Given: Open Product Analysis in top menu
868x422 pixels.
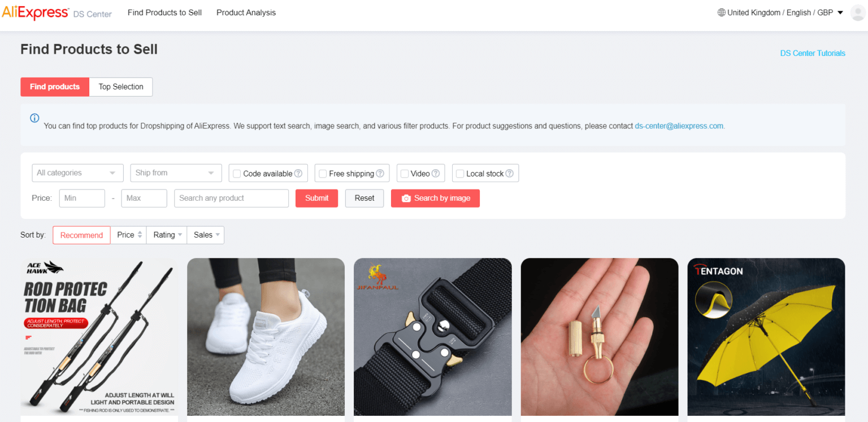Looking at the screenshot, I should [246, 12].
